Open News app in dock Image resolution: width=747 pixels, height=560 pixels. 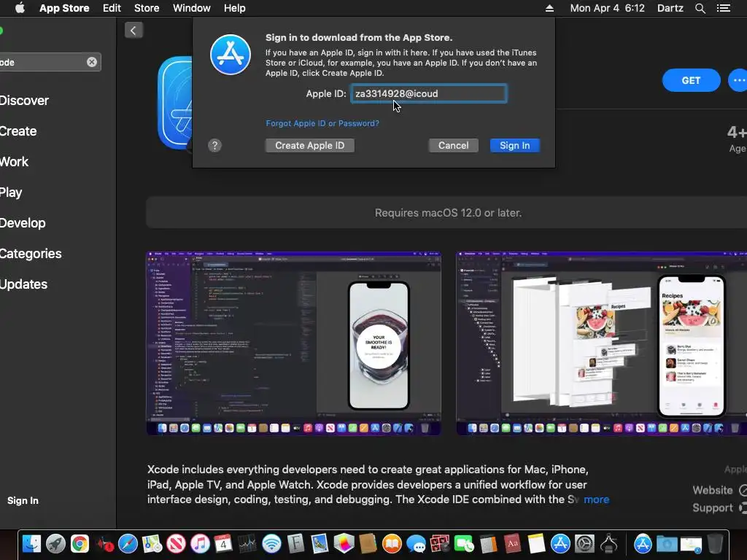click(176, 544)
